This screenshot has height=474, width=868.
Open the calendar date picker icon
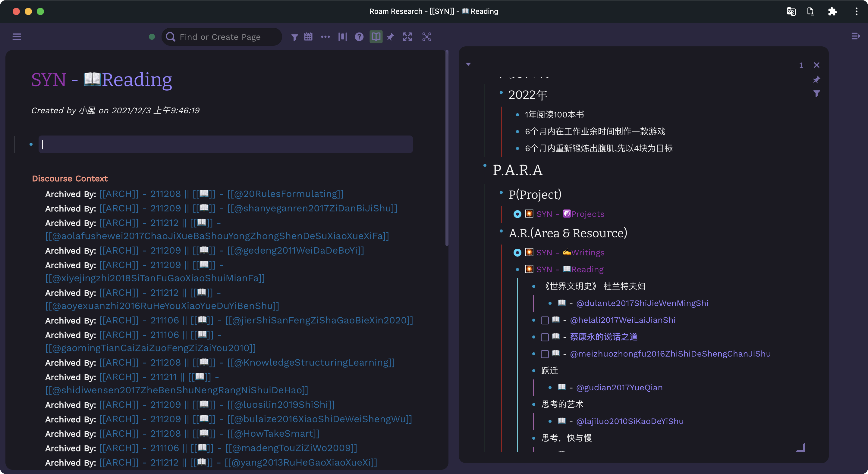[308, 37]
